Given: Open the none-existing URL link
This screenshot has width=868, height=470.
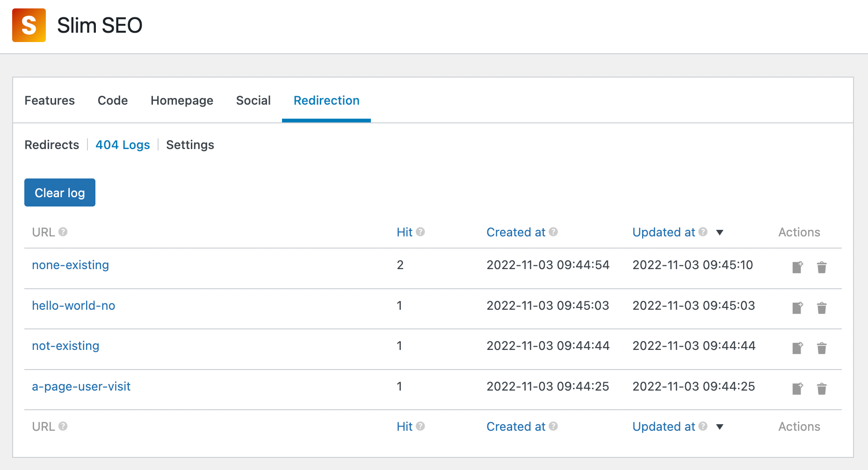Looking at the screenshot, I should (70, 265).
